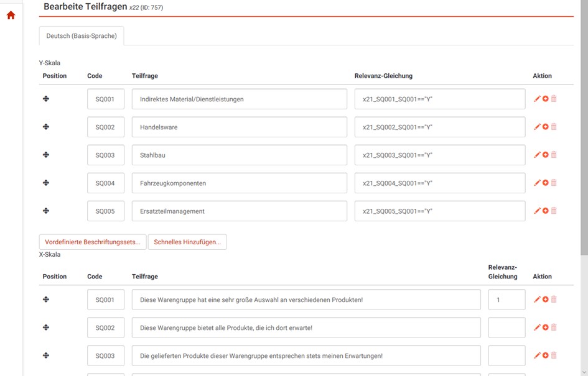Delete the Fahrzeugkomponenten subquestion with trash icon
Screen dimensions: 588x376
click(x=554, y=183)
